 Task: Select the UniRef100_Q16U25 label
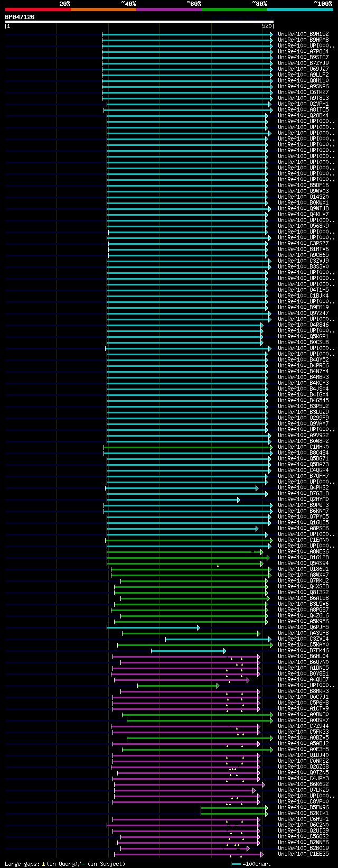tap(303, 522)
